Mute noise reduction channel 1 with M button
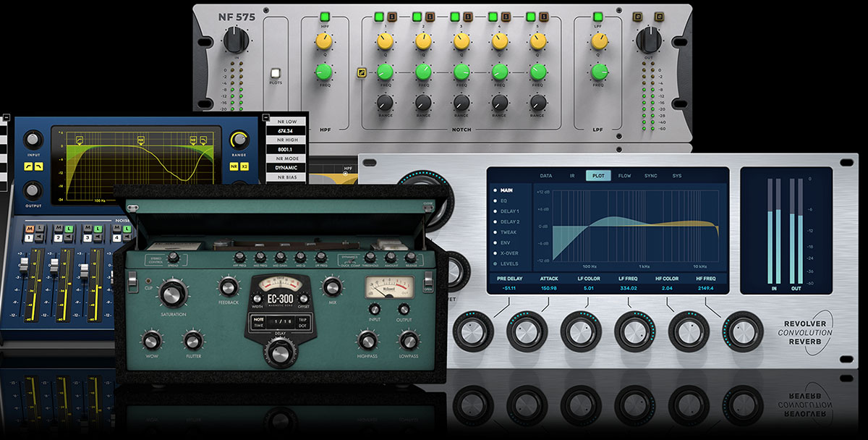 30,228
